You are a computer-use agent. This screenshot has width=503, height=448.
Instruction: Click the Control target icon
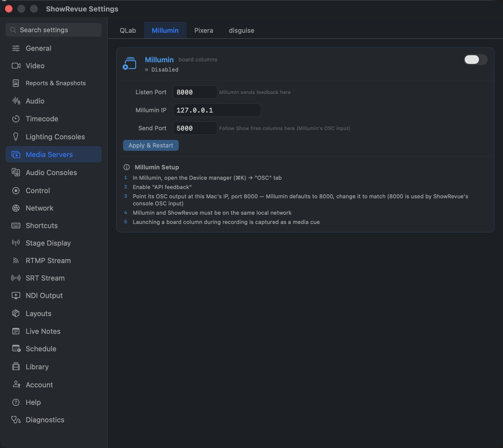pos(16,190)
